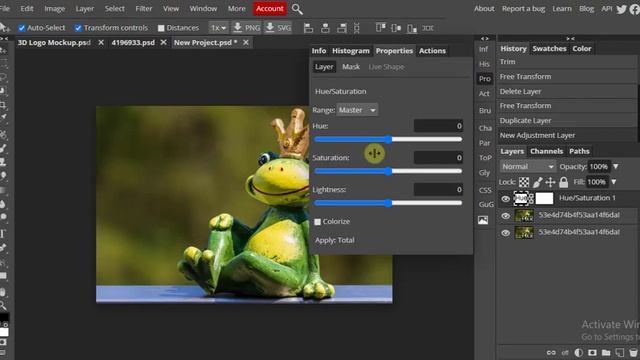The width and height of the screenshot is (640, 360).
Task: Click the align left edges icon
Action: point(309,28)
